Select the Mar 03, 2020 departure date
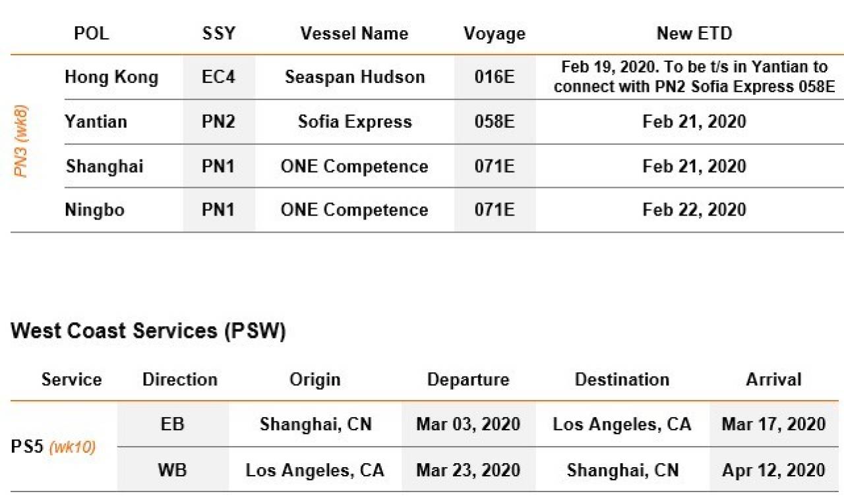The height and width of the screenshot is (504, 844). coord(468,424)
